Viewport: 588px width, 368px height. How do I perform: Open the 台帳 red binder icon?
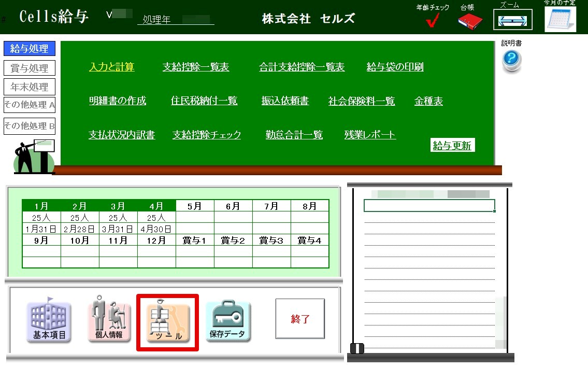click(470, 21)
